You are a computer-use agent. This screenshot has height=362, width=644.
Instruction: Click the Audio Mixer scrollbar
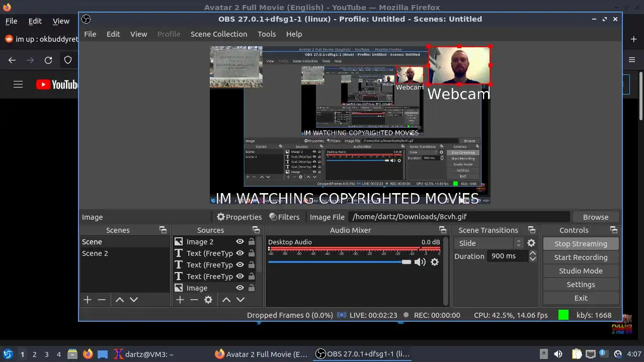point(445,271)
